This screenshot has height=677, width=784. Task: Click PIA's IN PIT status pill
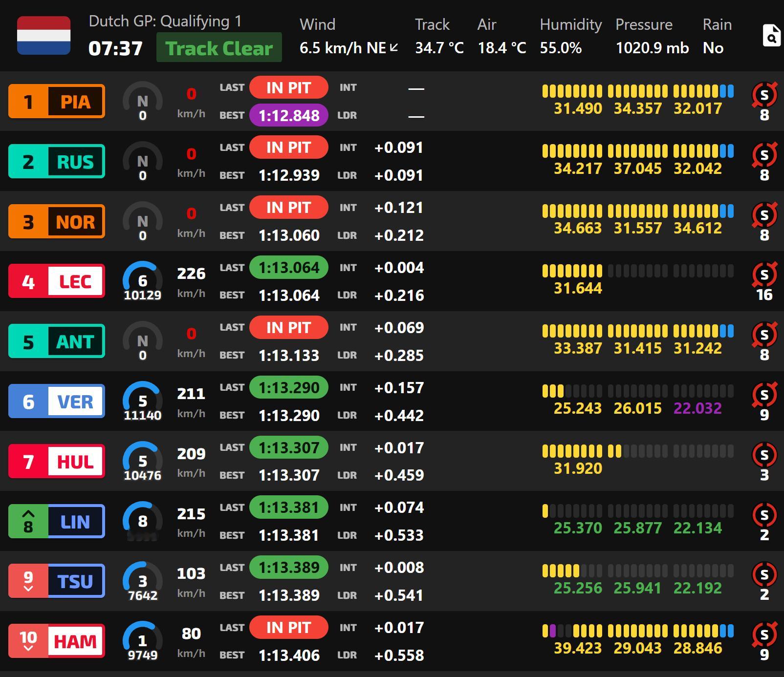click(289, 87)
